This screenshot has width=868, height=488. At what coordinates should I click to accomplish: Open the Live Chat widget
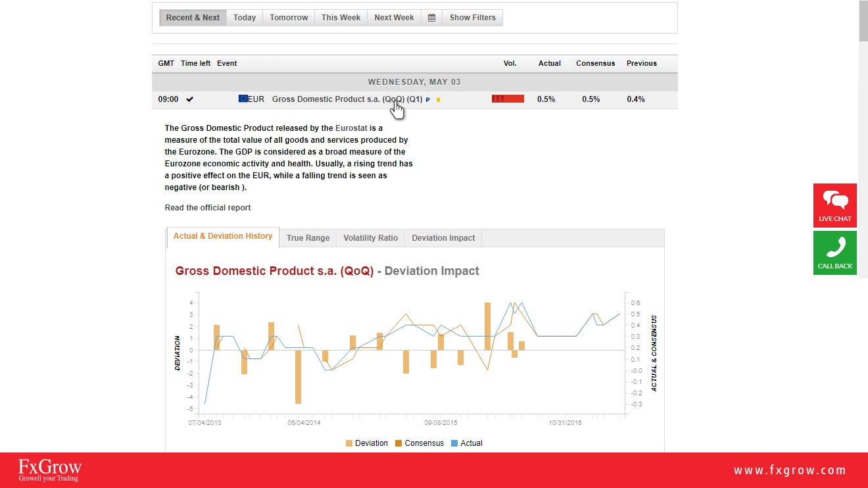[x=834, y=205]
